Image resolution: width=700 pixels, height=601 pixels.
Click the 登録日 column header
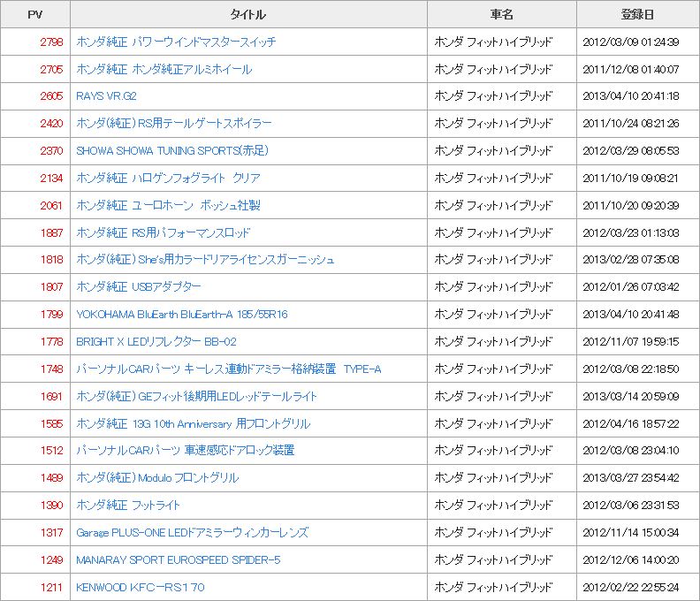point(638,14)
